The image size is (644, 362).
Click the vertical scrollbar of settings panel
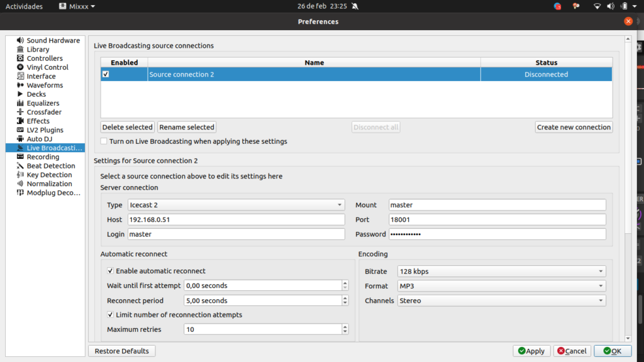(628, 138)
